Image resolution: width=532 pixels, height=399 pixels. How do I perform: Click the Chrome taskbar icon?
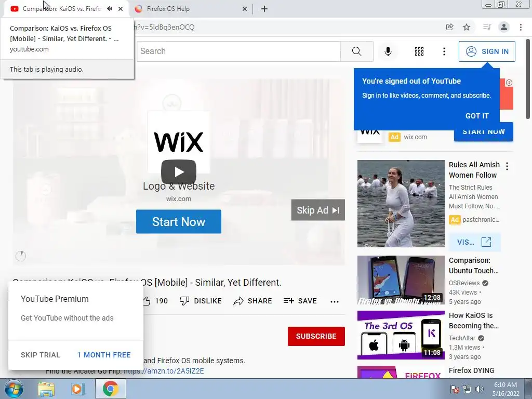[x=111, y=389]
